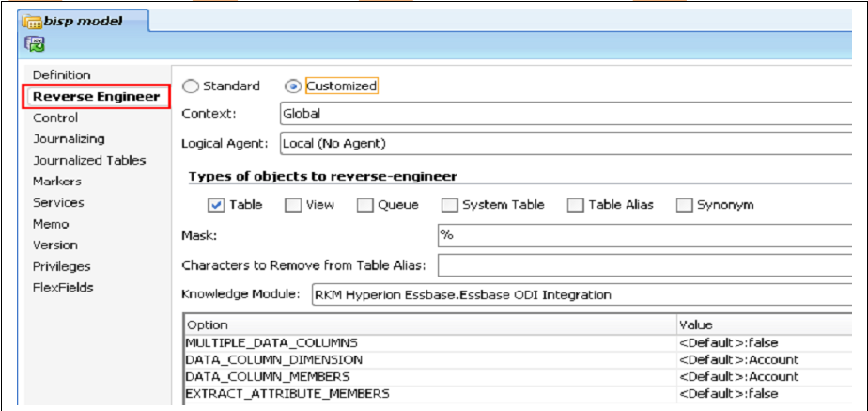
Task: Click the Value column header
Action: (x=764, y=324)
